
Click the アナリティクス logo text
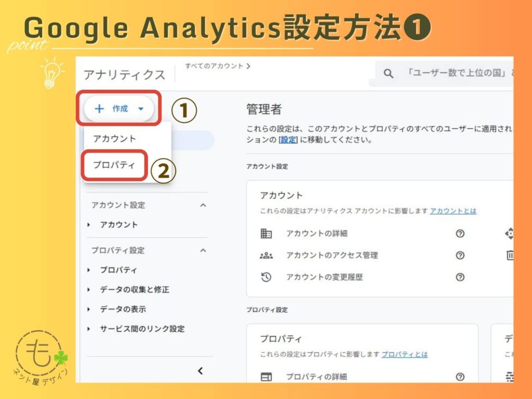[124, 75]
